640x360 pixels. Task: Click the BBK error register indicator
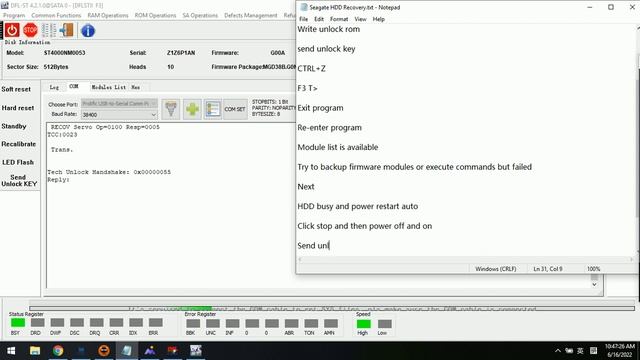click(193, 324)
